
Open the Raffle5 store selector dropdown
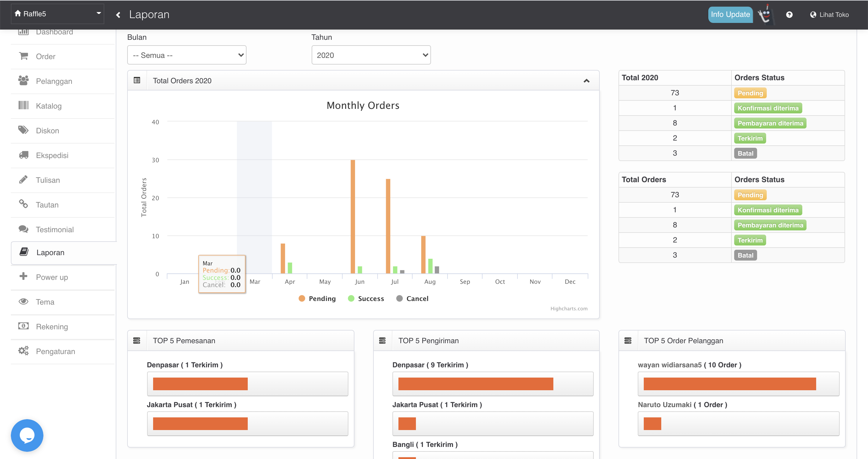tap(58, 14)
